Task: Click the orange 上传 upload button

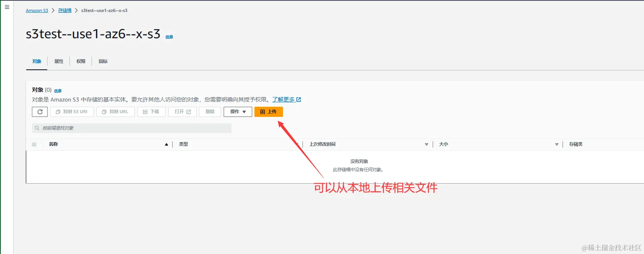Action: click(x=269, y=112)
